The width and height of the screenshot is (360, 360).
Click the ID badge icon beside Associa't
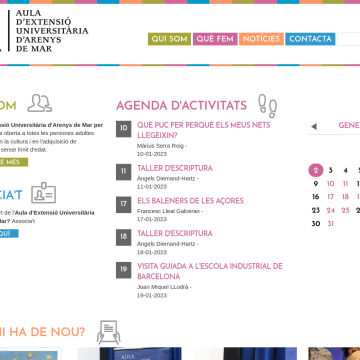pos(44,193)
